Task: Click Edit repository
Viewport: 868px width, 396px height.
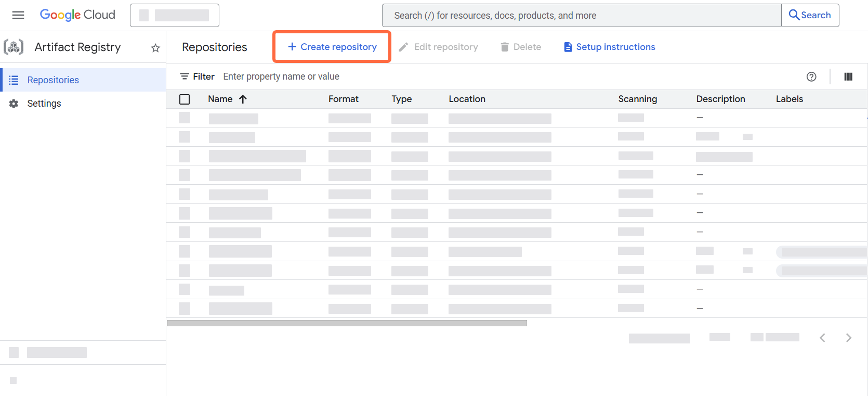Action: [438, 47]
